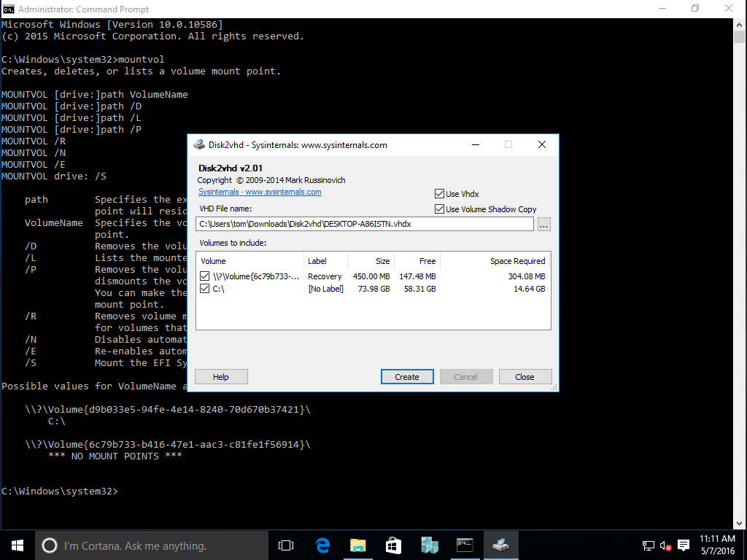Open the network status tray icon
This screenshot has height=560, width=747.
coord(648,545)
